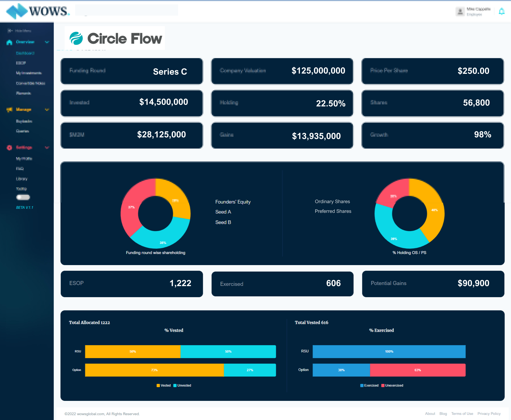
Task: Click the Seed B legend label
Action: pos(223,222)
